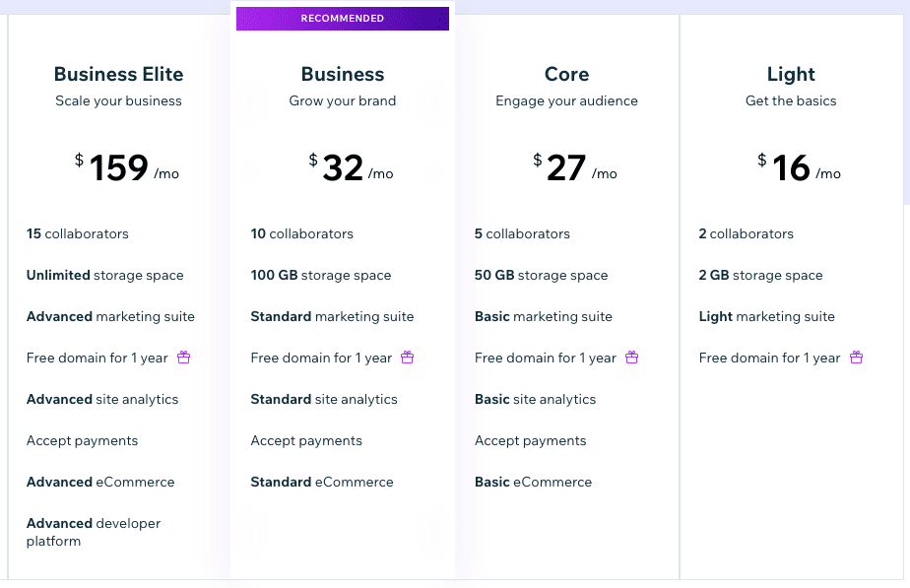Select the Business plan heading
This screenshot has height=588, width=910.
tap(343, 74)
